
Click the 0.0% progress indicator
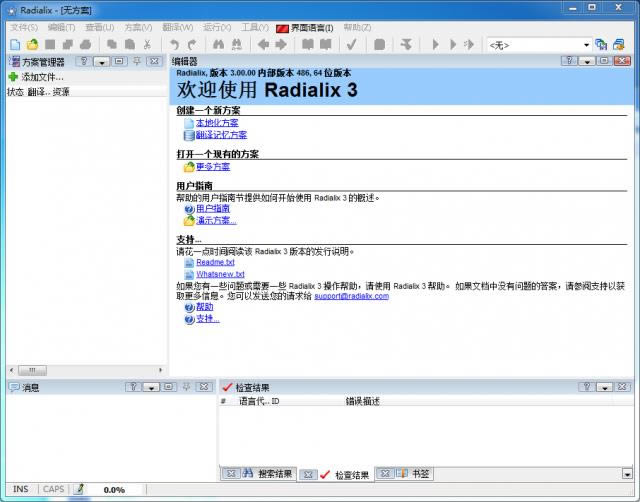tap(113, 490)
